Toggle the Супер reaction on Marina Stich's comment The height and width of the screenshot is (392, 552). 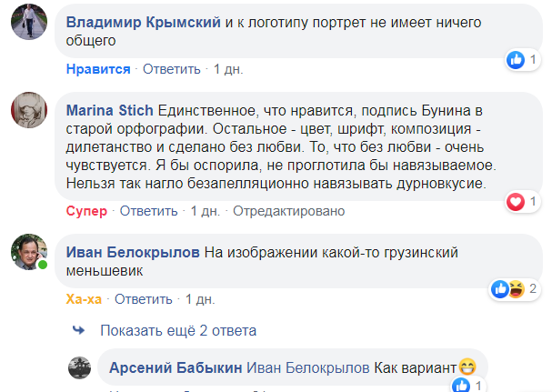click(86, 211)
